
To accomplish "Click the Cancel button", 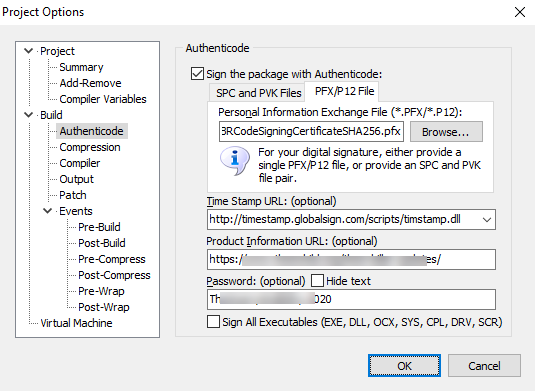I will (x=484, y=366).
